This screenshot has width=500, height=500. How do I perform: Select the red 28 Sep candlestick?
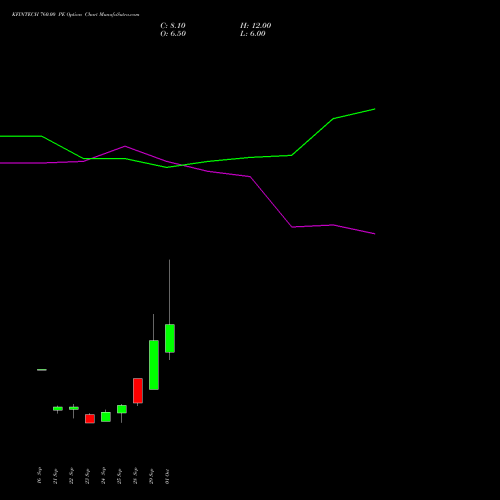[x=138, y=391]
